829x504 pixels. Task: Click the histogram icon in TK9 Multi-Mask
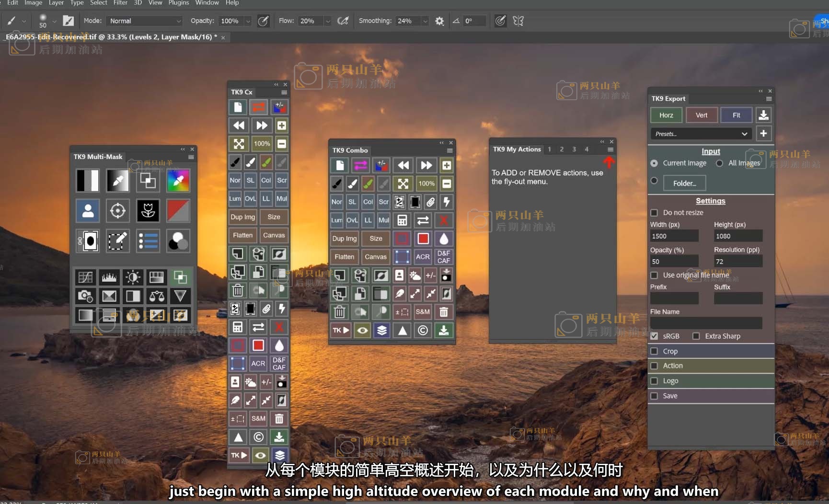pos(109,277)
